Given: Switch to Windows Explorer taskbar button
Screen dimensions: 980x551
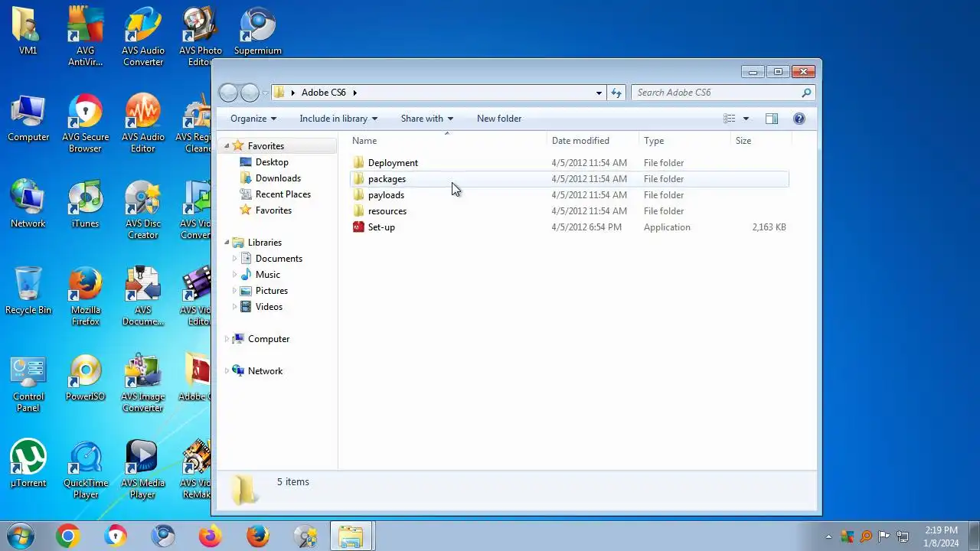Looking at the screenshot, I should click(351, 536).
